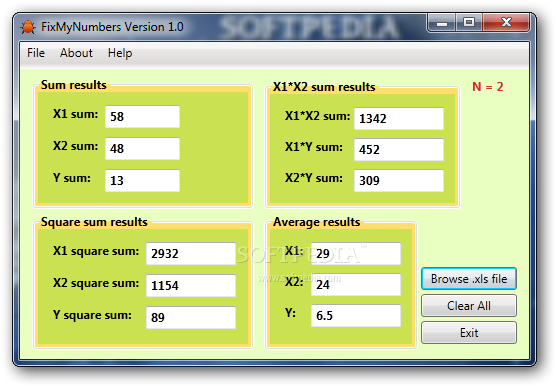
Task: Open the About menu
Action: tap(76, 53)
